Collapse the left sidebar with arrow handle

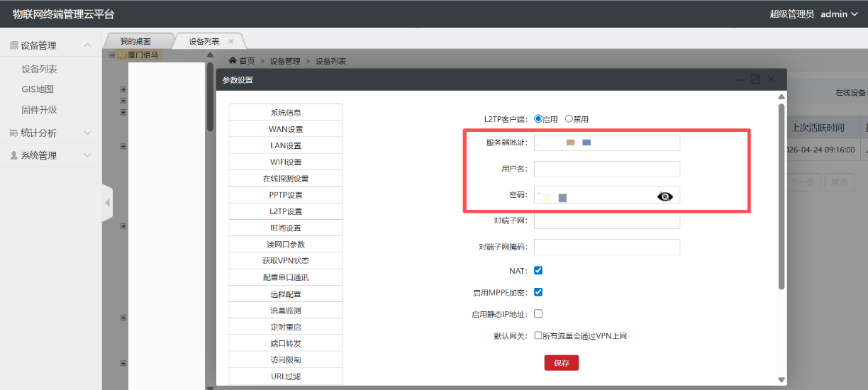coord(108,203)
